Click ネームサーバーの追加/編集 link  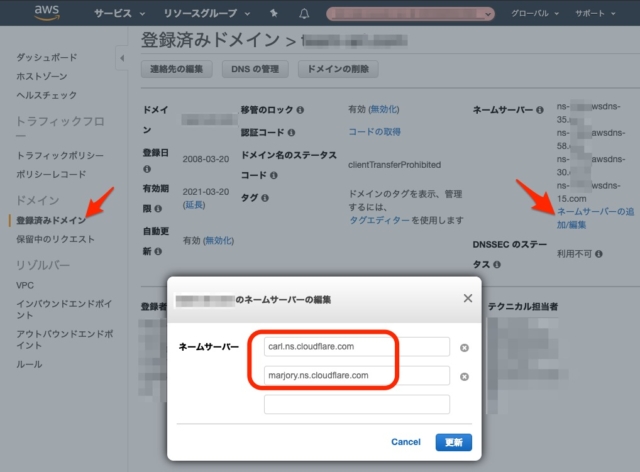(596, 218)
